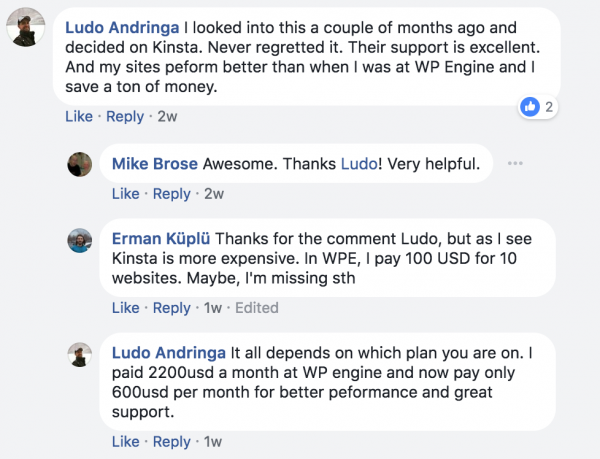Open Mike Brose's profile name link
Image resolution: width=600 pixels, height=459 pixels.
coord(155,164)
